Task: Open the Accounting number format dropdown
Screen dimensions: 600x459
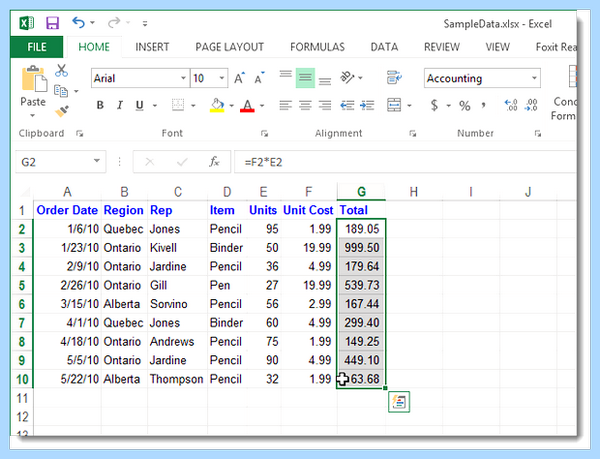Action: 534,78
